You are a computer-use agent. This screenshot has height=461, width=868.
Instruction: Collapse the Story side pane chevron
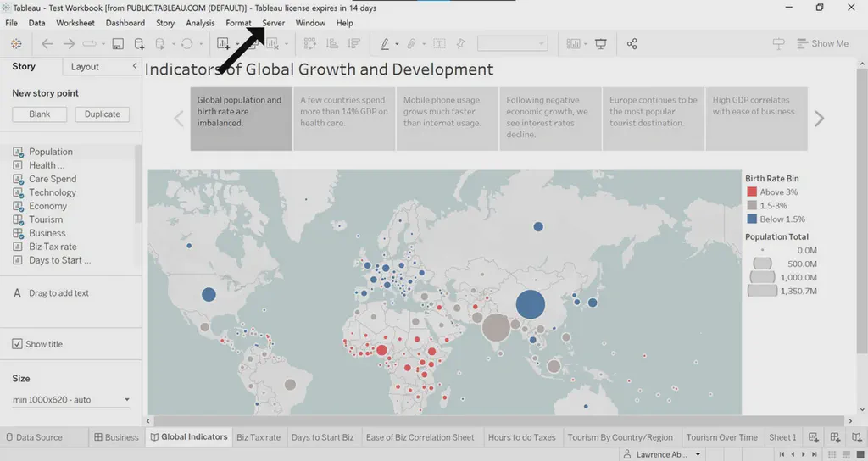135,66
